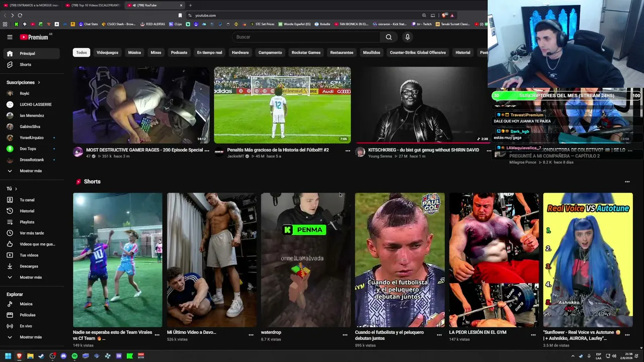The width and height of the screenshot is (644, 362).
Task: Open Ver más tarde in the sidebar
Action: coord(32,233)
